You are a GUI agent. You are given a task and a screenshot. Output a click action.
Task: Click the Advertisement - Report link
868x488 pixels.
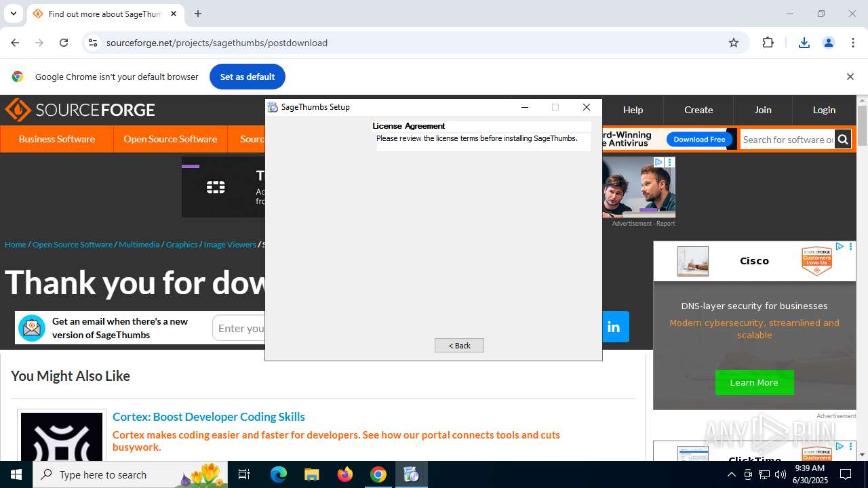point(644,224)
